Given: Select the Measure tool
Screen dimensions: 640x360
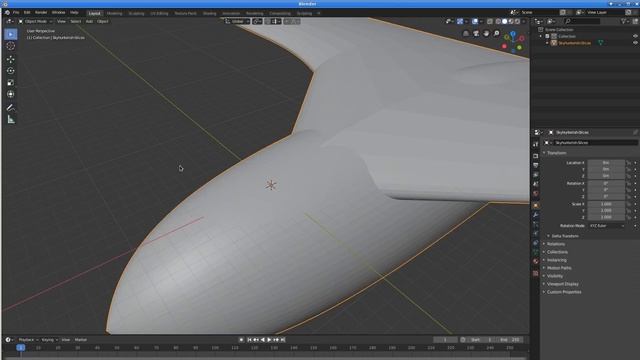Looking at the screenshot, I should tap(11, 120).
